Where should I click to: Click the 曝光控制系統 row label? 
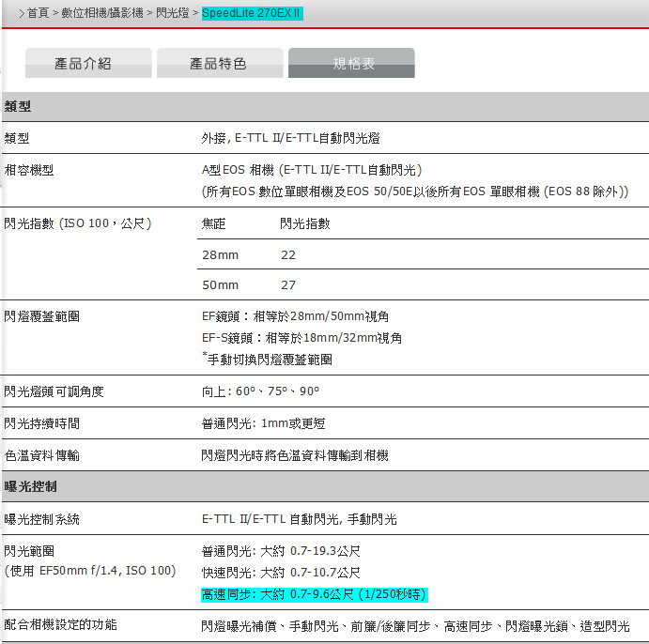click(42, 519)
